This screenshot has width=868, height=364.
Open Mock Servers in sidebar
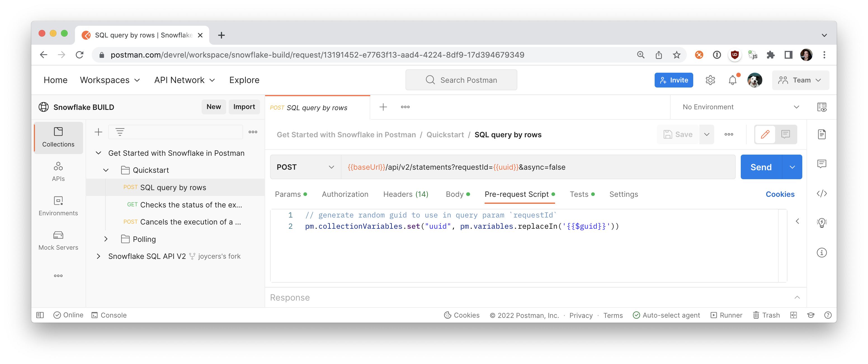pyautogui.click(x=58, y=240)
